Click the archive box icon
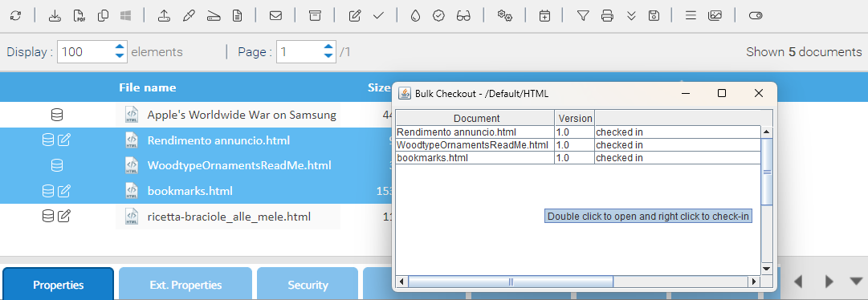 click(x=315, y=16)
